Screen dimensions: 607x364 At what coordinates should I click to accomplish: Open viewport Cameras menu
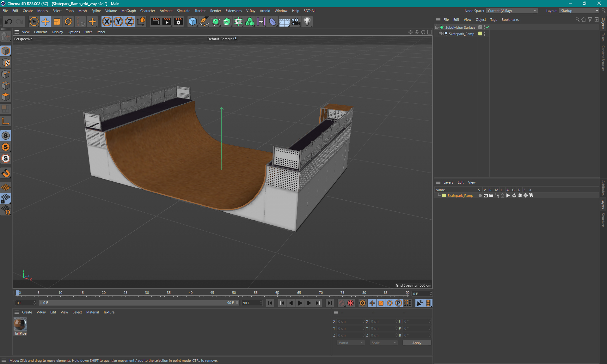point(40,32)
